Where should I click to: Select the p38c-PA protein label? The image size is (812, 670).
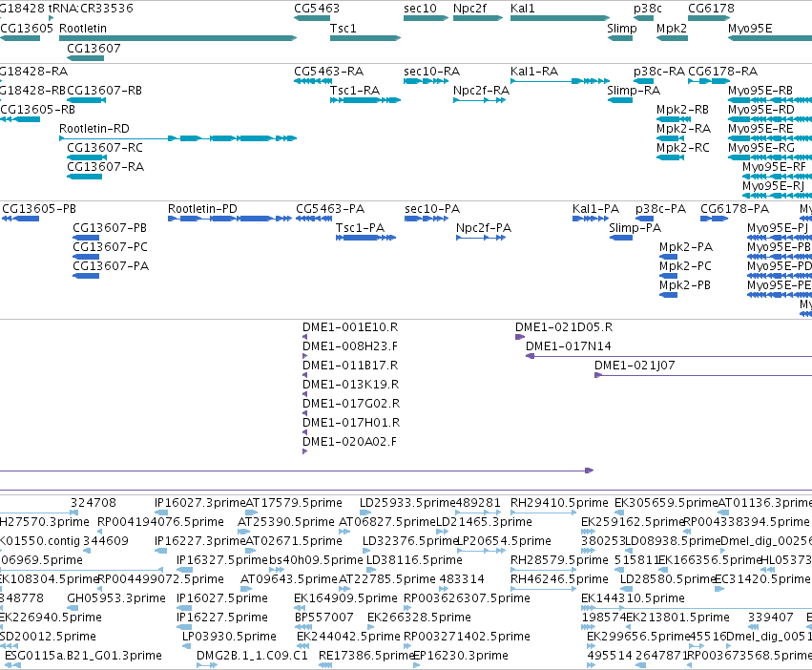tap(660, 209)
